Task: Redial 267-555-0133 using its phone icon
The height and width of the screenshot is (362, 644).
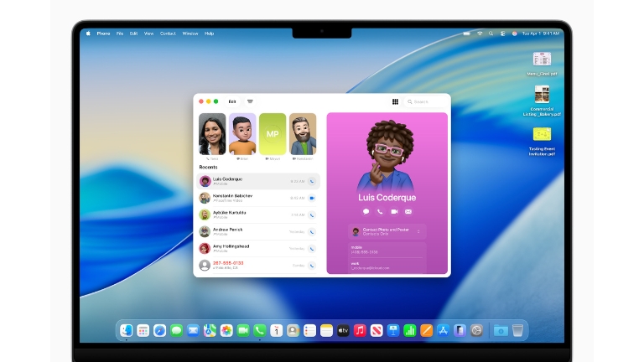Action: pyautogui.click(x=312, y=266)
